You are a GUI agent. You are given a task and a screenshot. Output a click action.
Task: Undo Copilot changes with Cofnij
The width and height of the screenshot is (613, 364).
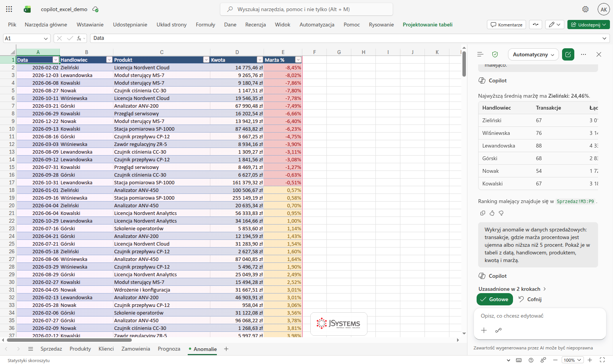coord(530,299)
